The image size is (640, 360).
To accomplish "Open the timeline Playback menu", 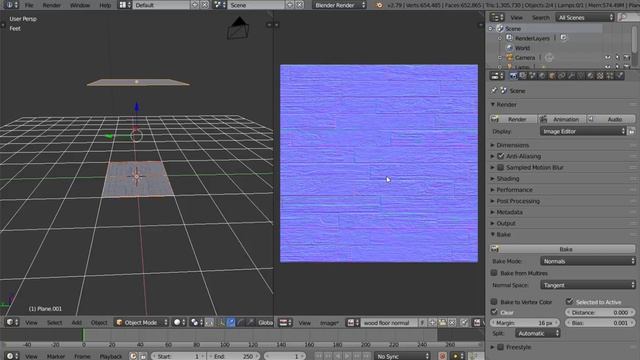I will (x=111, y=356).
